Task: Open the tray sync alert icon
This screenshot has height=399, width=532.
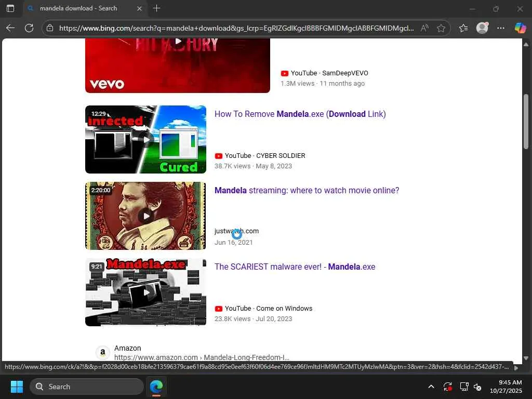Action: 447,387
